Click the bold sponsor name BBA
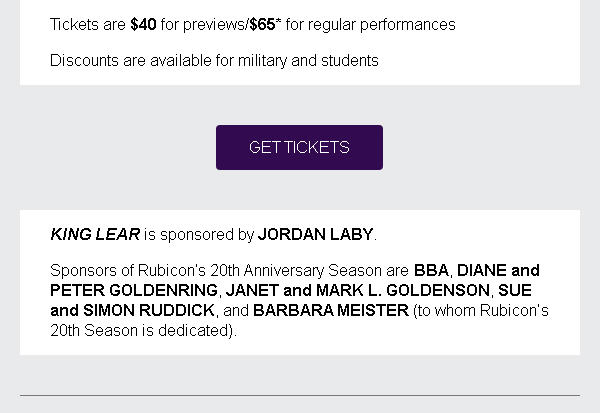 (431, 270)
